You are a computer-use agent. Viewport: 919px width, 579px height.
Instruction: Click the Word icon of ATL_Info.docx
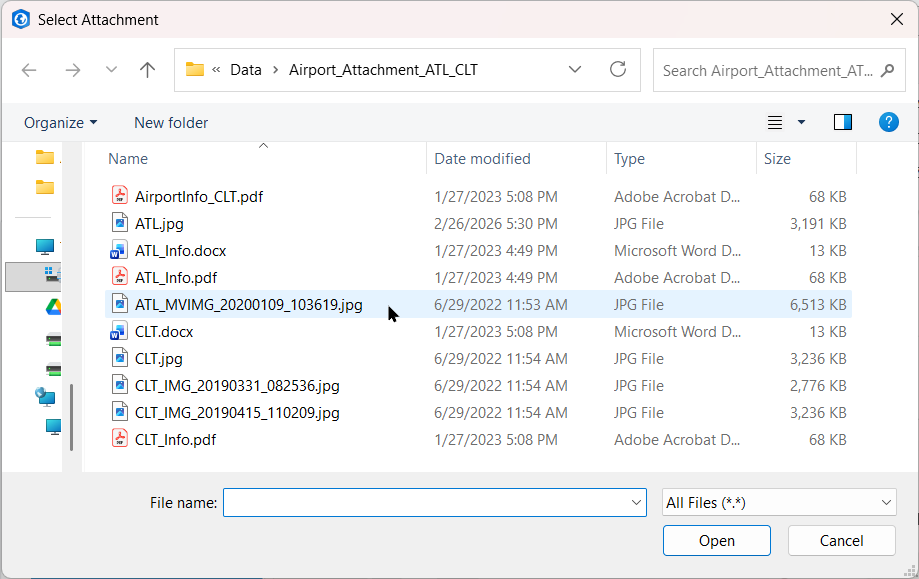click(119, 250)
